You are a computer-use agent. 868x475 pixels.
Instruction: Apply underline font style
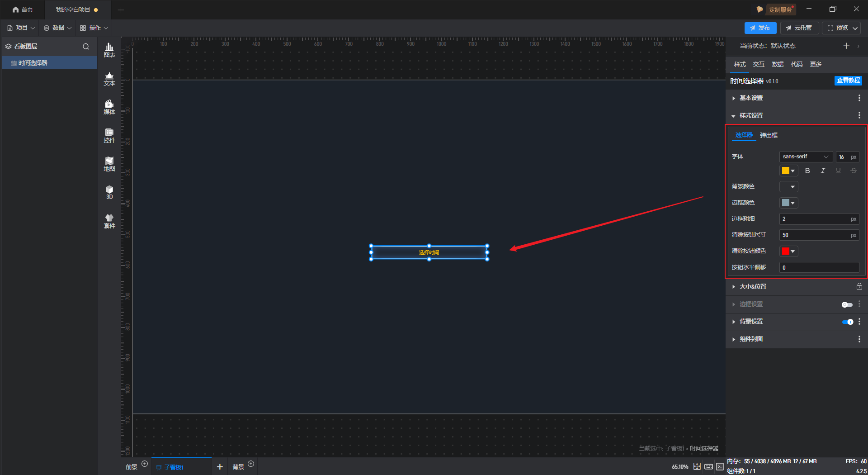point(838,171)
